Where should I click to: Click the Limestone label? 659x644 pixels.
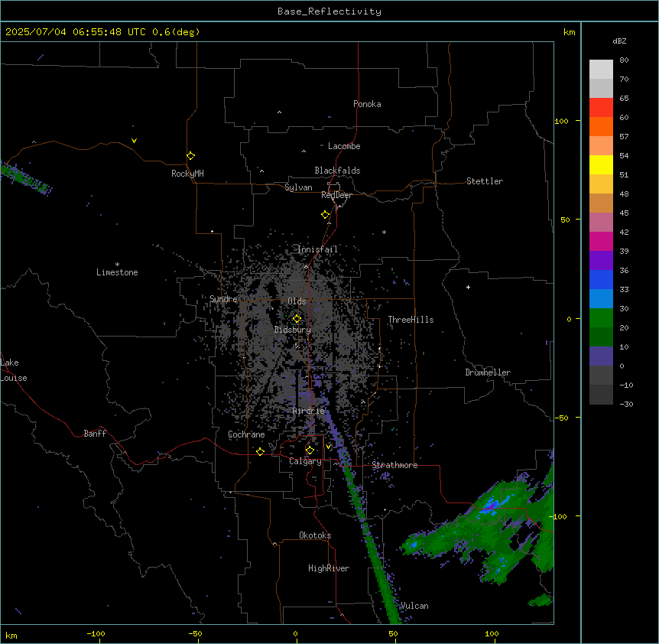[x=117, y=272]
